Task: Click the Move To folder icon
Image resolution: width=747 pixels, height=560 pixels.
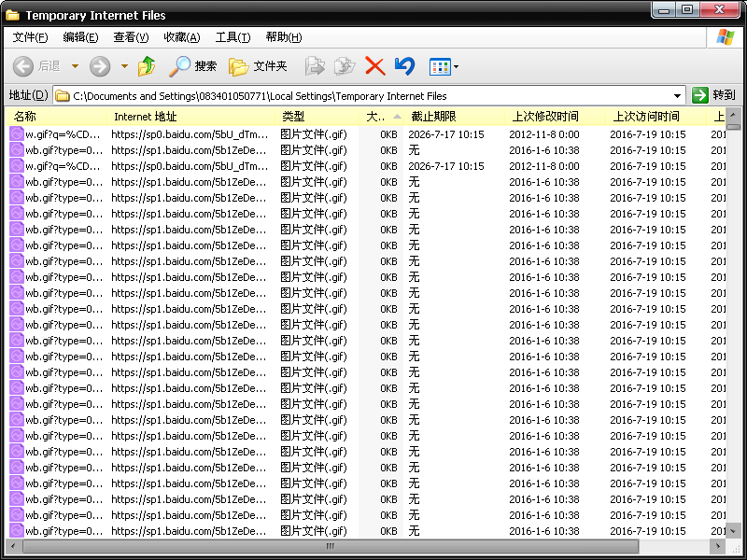Action: [x=315, y=66]
